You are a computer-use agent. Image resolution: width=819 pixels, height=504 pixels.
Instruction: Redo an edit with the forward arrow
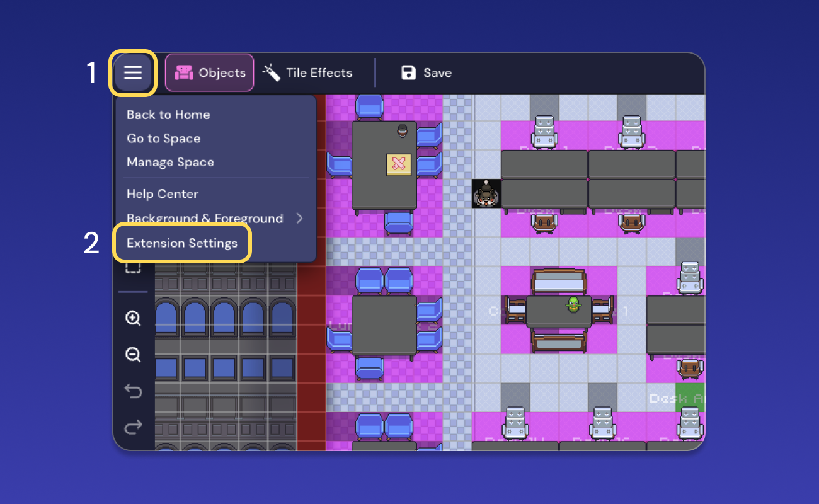pyautogui.click(x=132, y=427)
